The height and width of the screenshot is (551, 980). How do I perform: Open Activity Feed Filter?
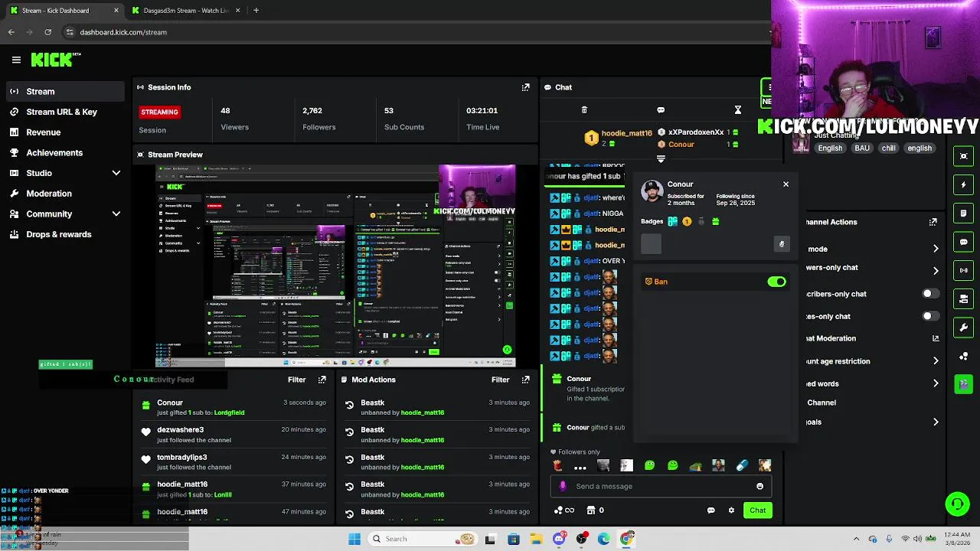[296, 380]
